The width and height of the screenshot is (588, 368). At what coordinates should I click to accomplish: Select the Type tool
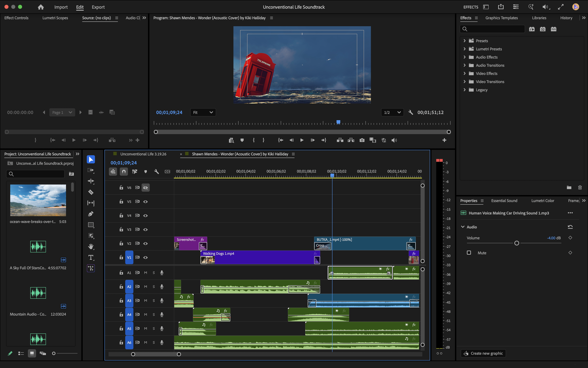click(91, 258)
